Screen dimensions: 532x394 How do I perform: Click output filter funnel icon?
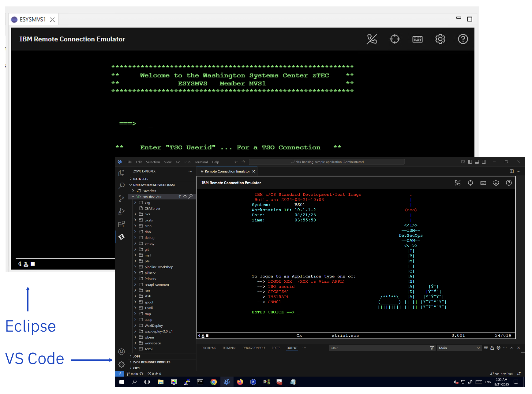(x=432, y=348)
